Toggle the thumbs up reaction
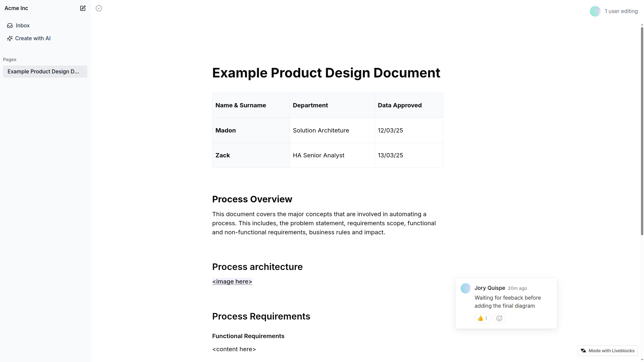 tap(482, 318)
